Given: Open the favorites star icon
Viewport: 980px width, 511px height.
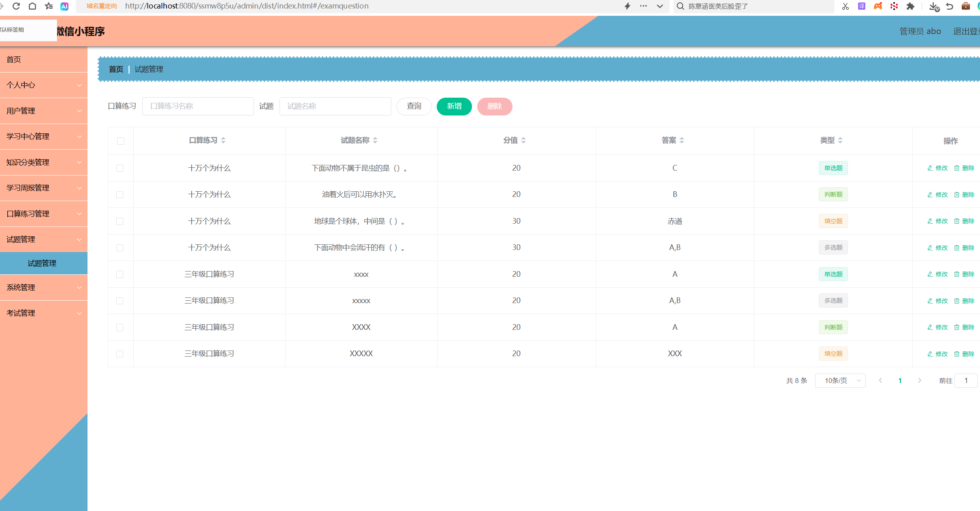Looking at the screenshot, I should (49, 6).
